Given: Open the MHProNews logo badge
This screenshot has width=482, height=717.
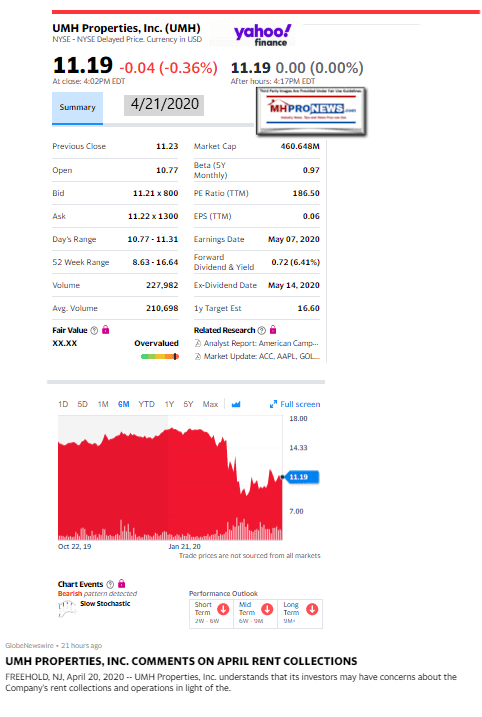Looking at the screenshot, I should (311, 111).
